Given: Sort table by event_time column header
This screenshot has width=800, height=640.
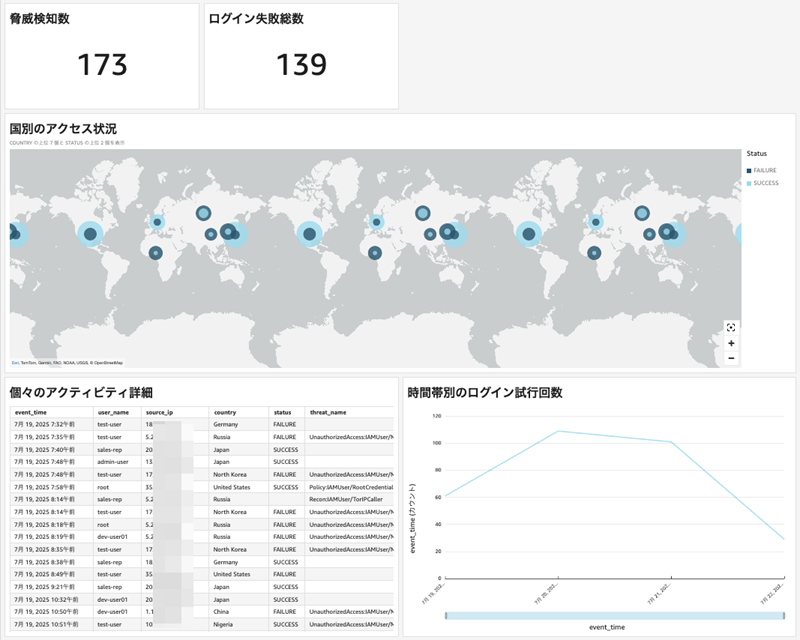Looking at the screenshot, I should point(34,411).
